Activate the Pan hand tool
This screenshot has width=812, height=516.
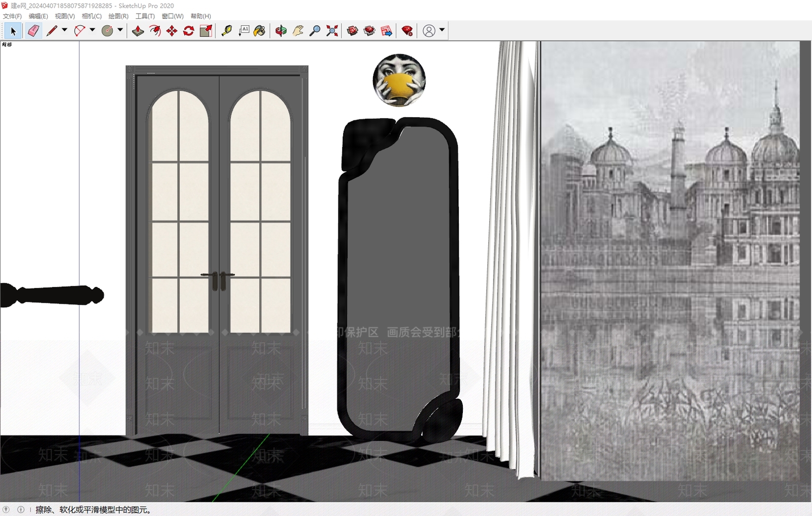click(298, 31)
